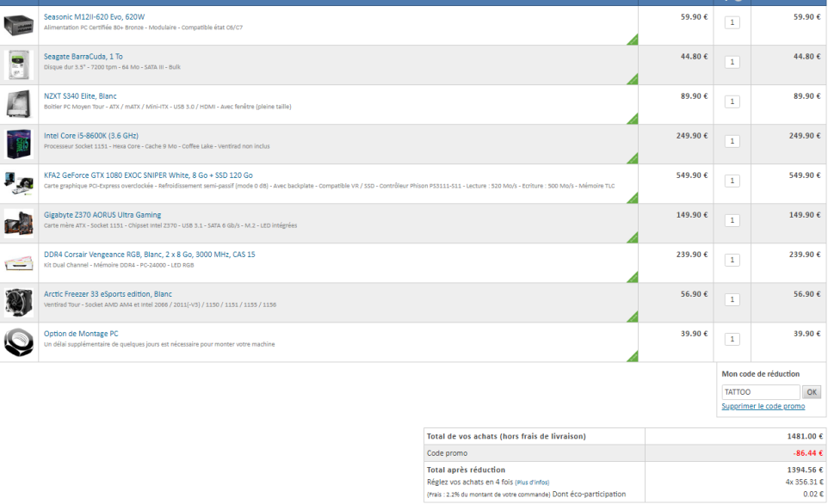Screen dimensions: 828x504
Task: Edit quantity field for Seagate BarraCuda
Action: pos(732,62)
